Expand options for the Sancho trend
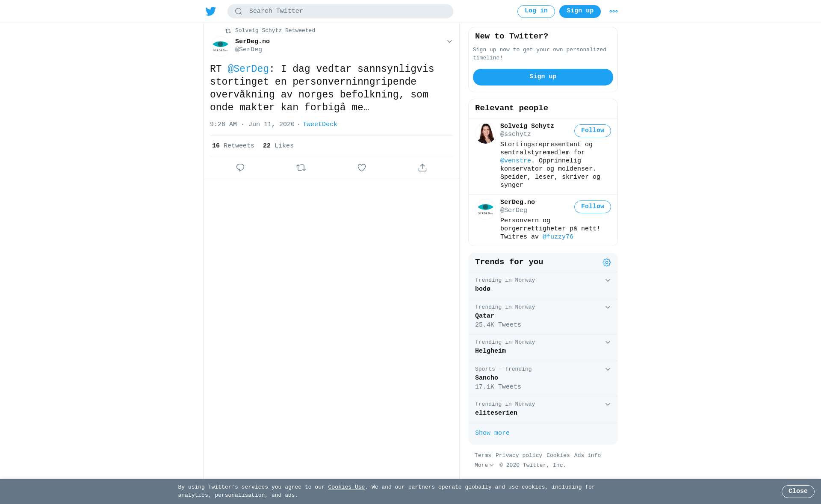Screen dimensions: 821x504 point(608,369)
